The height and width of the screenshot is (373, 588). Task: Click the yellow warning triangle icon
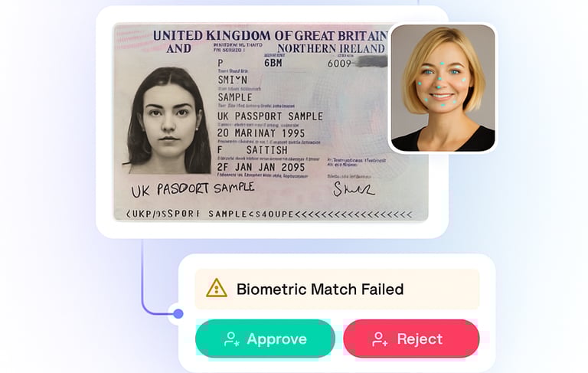click(217, 288)
